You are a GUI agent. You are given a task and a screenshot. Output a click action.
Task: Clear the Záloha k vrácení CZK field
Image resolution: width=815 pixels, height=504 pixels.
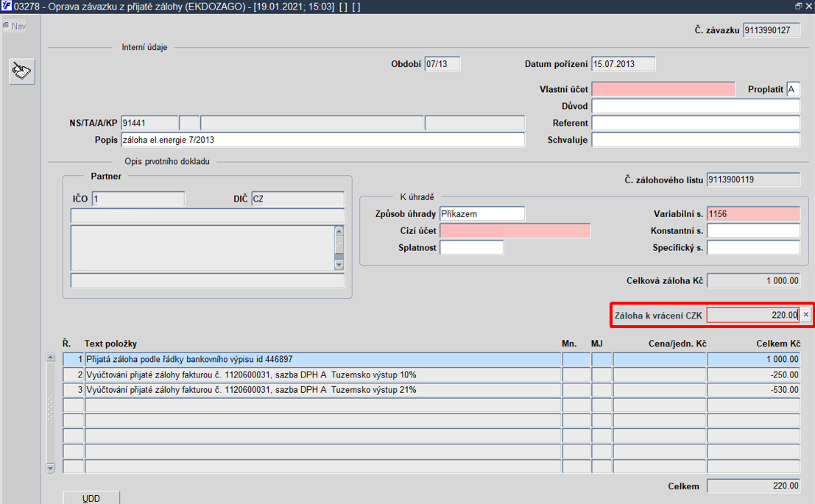pos(805,315)
